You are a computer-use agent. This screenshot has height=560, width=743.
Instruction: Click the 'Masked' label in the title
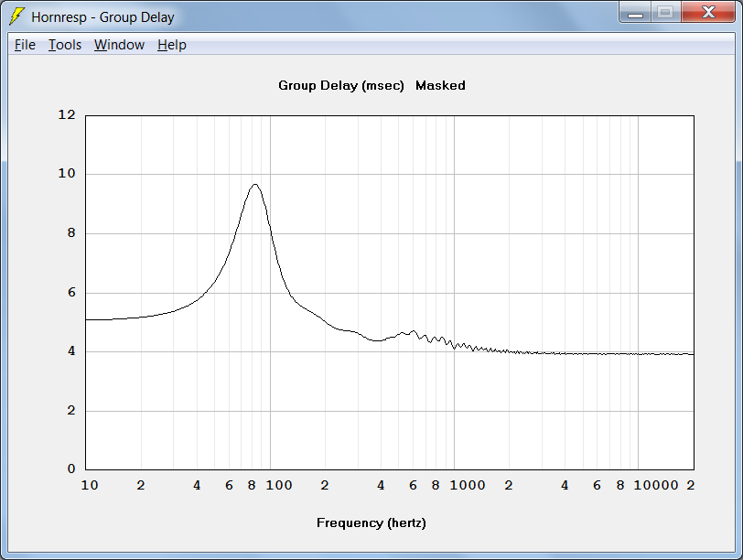440,85
